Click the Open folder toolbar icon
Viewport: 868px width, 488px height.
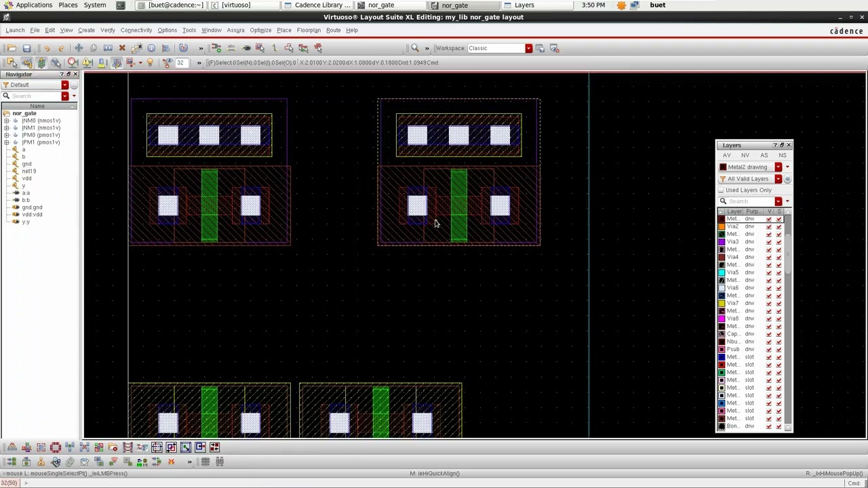point(12,48)
